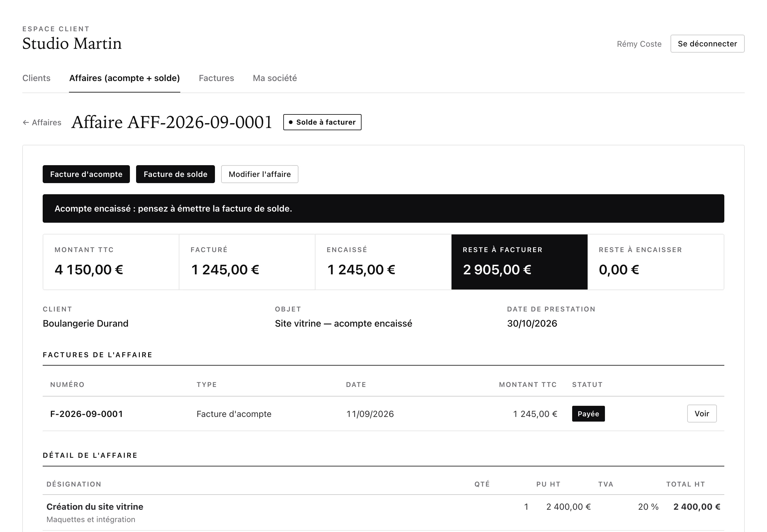Click the Factures de l'affaire section heading

tap(97, 355)
